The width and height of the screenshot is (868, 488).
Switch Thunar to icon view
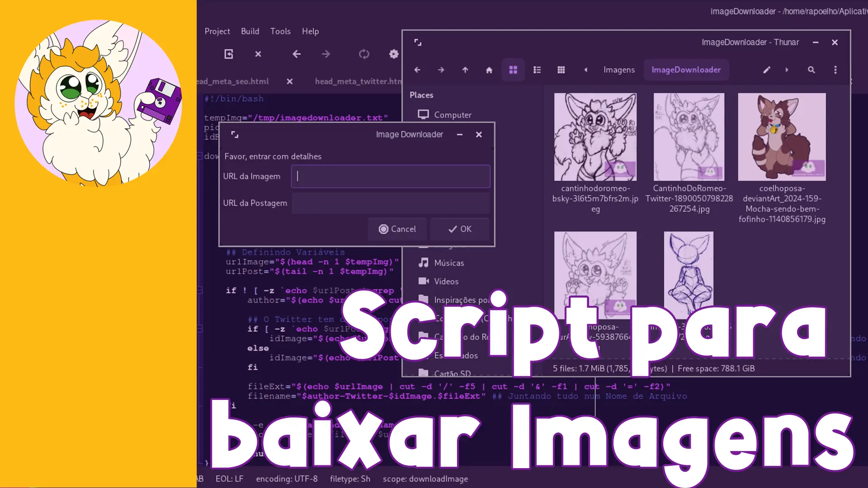(513, 70)
